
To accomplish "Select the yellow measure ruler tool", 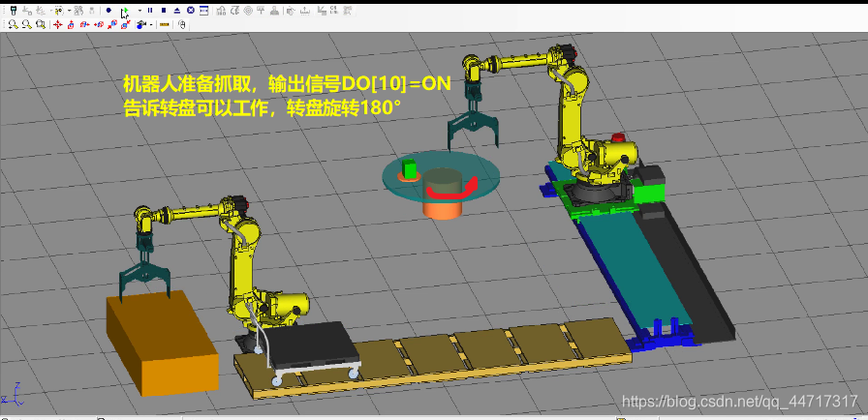I will pos(164,24).
